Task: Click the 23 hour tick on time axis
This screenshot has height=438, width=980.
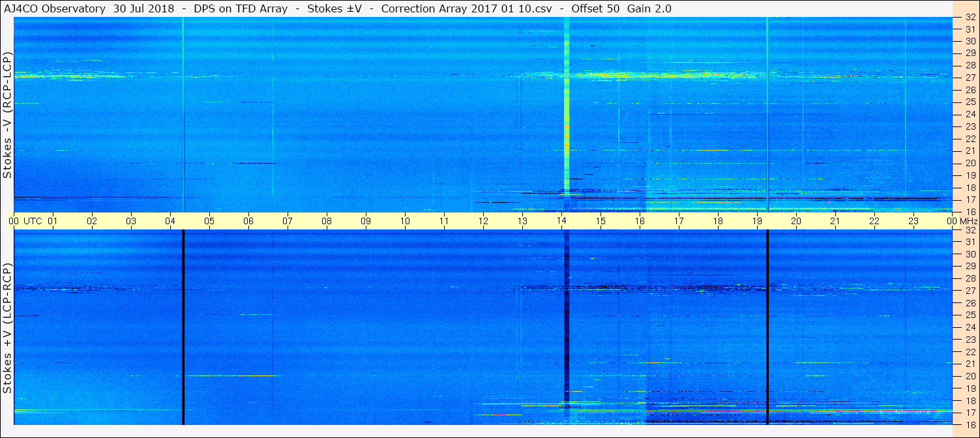Action: coord(913,221)
